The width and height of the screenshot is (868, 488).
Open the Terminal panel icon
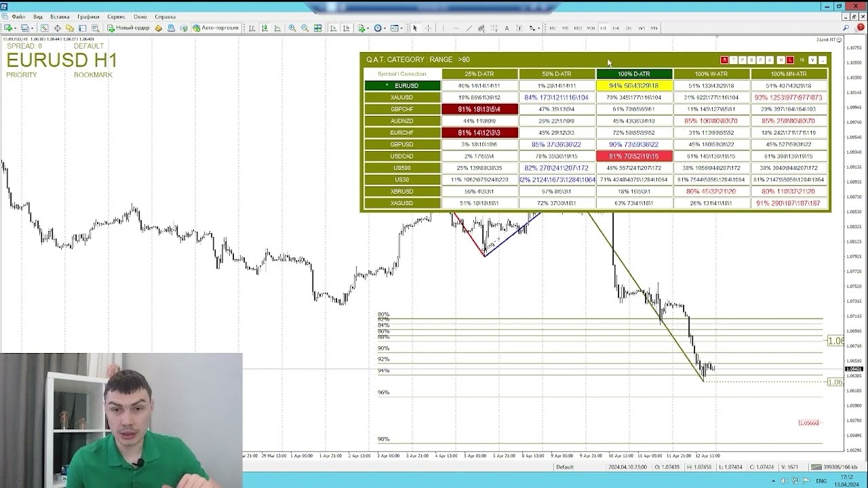tap(82, 28)
